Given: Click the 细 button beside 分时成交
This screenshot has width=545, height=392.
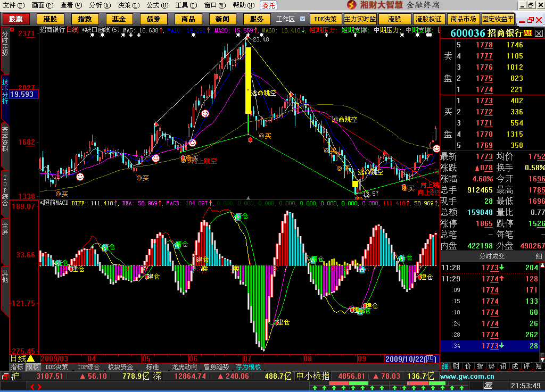Looking at the screenshot, I should click(x=539, y=256).
